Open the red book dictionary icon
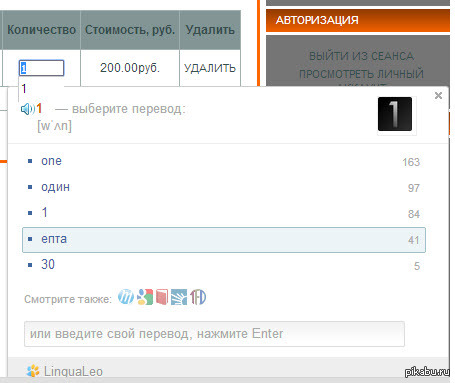455x383 pixels. [162, 297]
